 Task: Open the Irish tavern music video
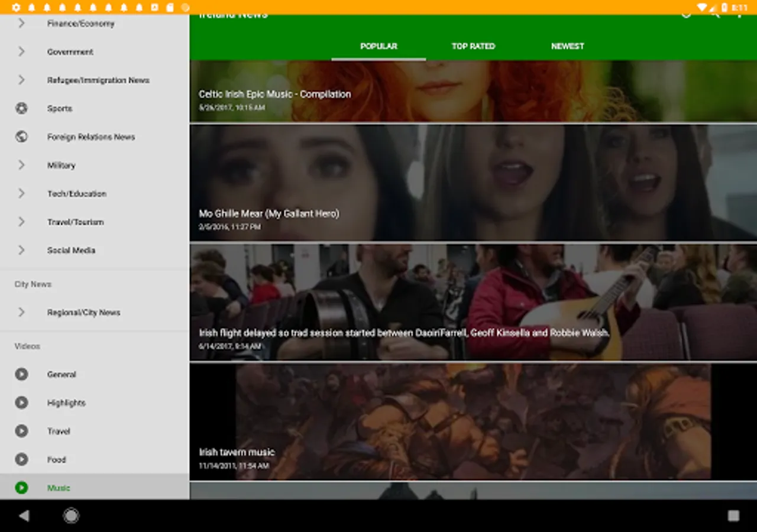point(473,421)
